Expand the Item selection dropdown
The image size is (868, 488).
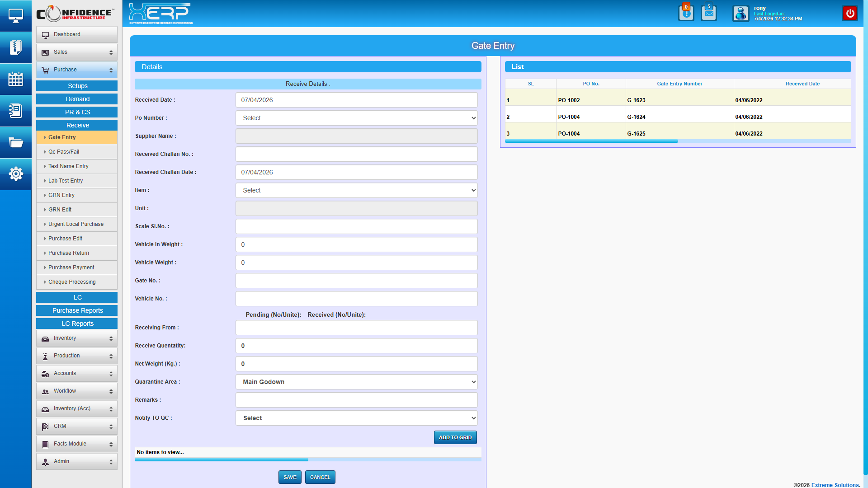point(356,190)
